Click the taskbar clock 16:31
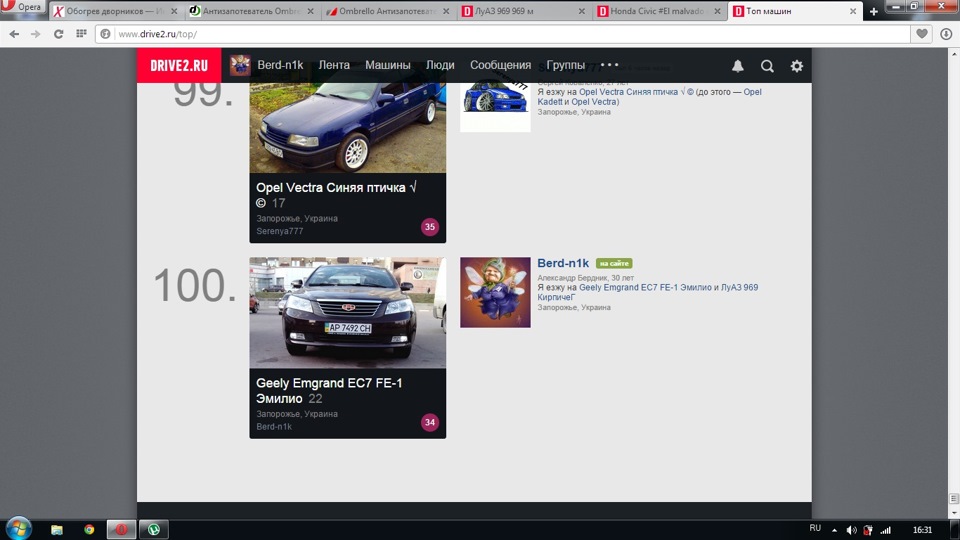960x540 pixels. 922,530
